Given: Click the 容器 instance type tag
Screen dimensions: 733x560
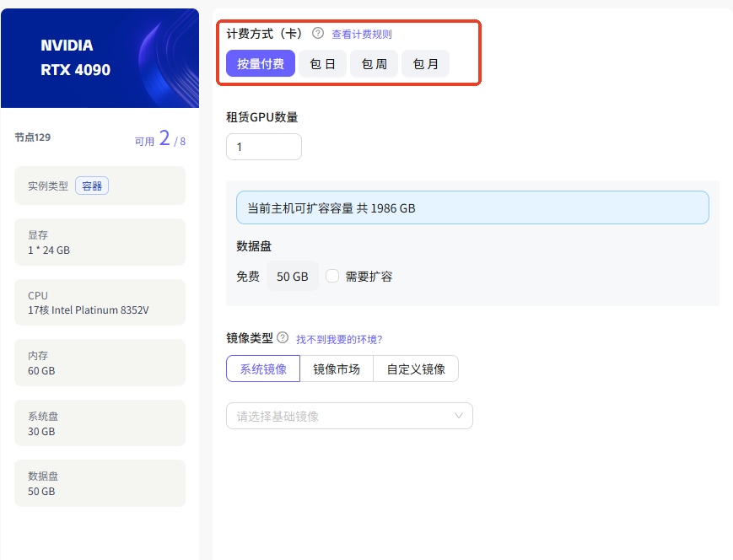Looking at the screenshot, I should pos(92,186).
